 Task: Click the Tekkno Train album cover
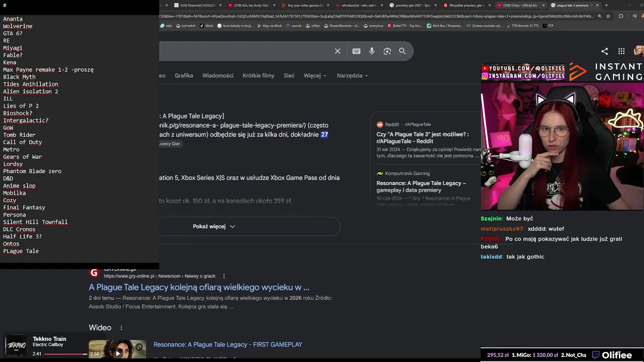16,345
